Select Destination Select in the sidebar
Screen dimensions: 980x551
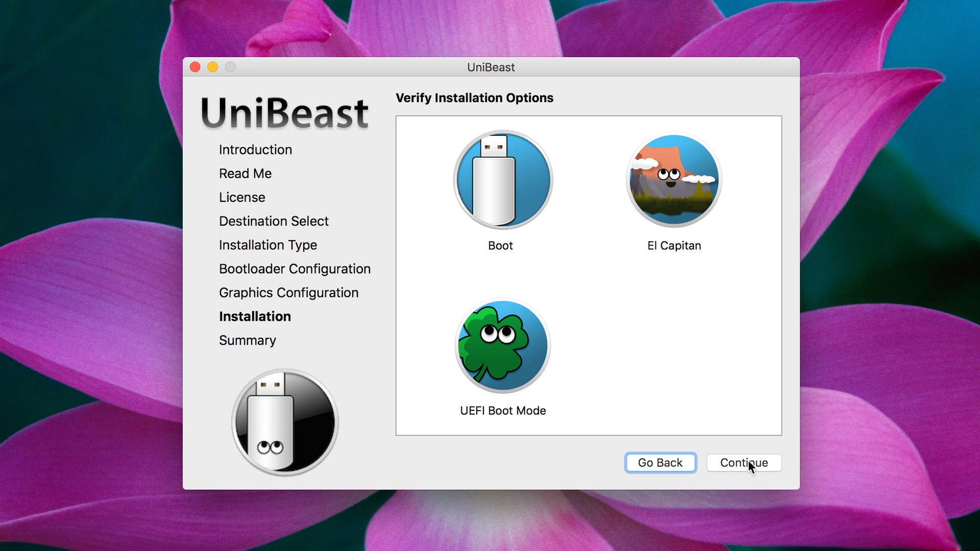[x=274, y=221]
